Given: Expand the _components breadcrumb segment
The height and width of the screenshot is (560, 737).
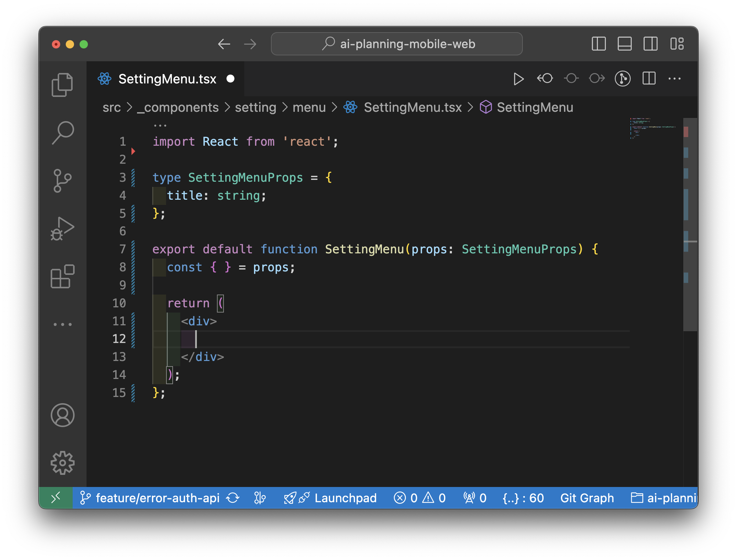Looking at the screenshot, I should click(x=178, y=107).
